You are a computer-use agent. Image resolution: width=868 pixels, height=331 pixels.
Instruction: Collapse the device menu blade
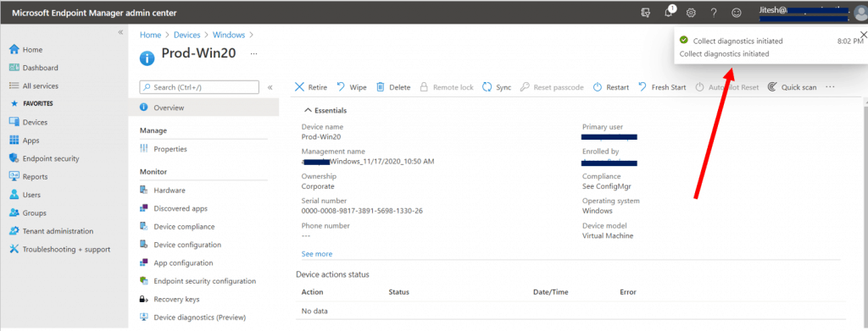pyautogui.click(x=270, y=87)
